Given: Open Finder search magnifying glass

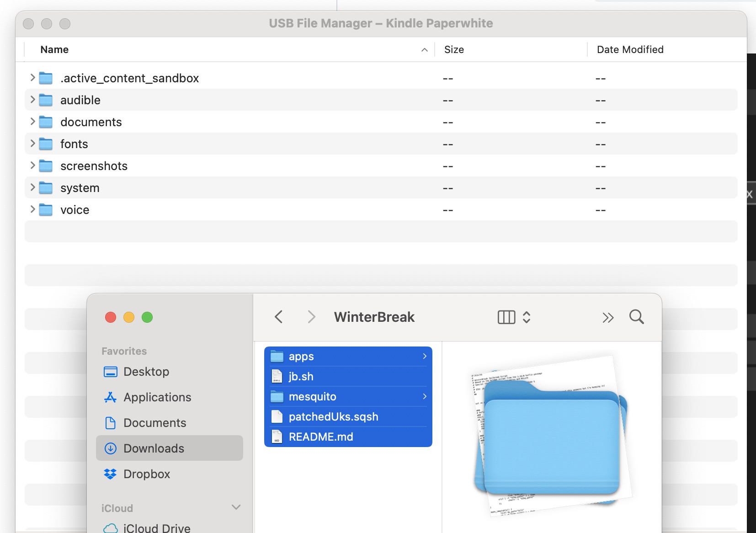Looking at the screenshot, I should pos(637,317).
